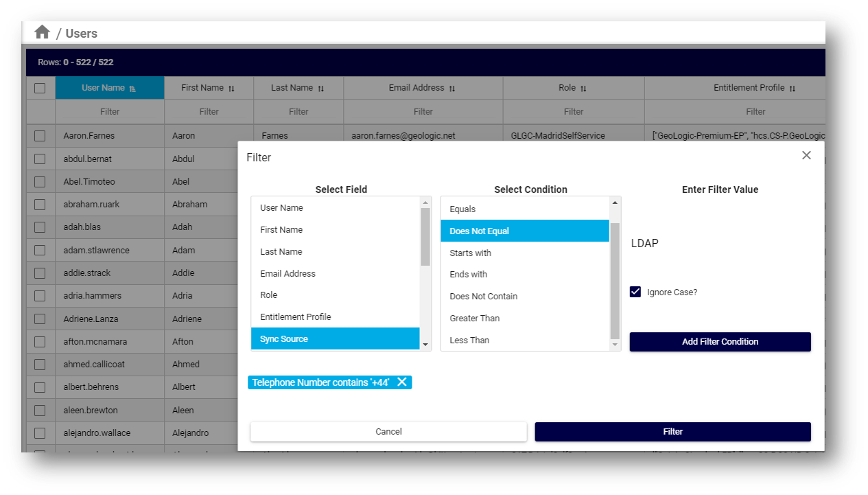Click the Add Filter Condition button
Viewport: 868px width, 495px height.
click(x=720, y=341)
